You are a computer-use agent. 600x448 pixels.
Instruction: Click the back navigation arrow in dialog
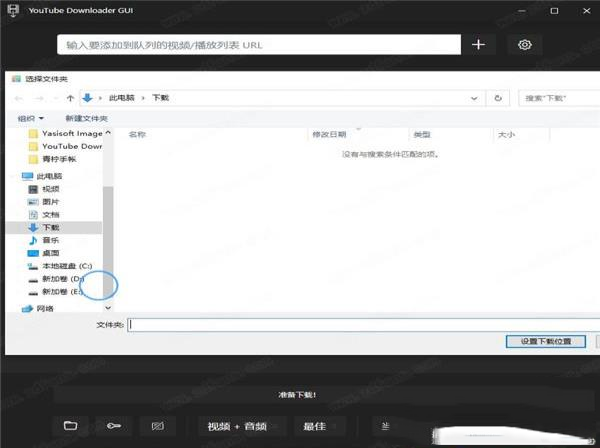tap(18, 98)
